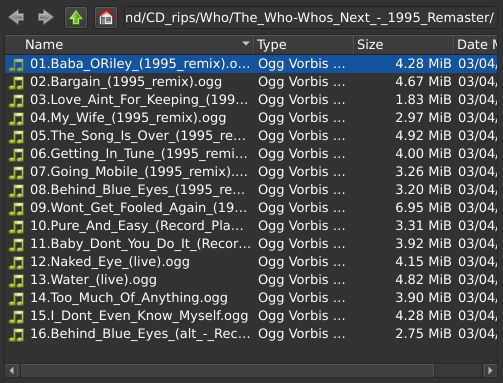
Task: Select 06.Getting_In_Tune file name
Action: click(x=139, y=154)
